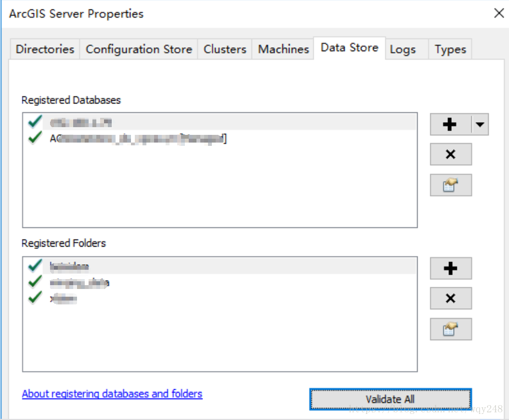Open properties of selected registered folder
The width and height of the screenshot is (509, 420).
tap(451, 329)
